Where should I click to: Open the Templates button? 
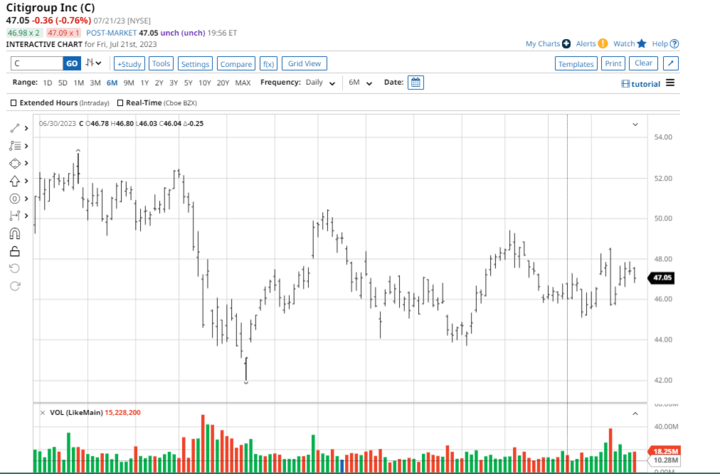(x=576, y=64)
